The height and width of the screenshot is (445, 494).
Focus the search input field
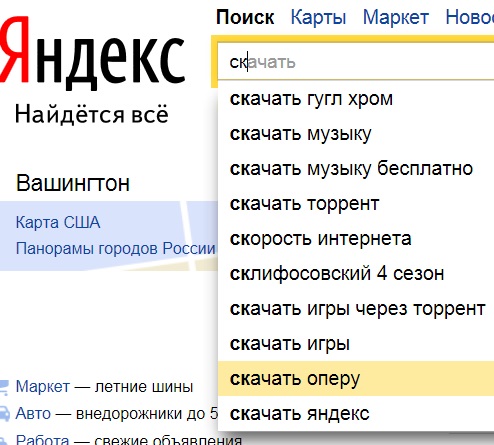pos(356,62)
